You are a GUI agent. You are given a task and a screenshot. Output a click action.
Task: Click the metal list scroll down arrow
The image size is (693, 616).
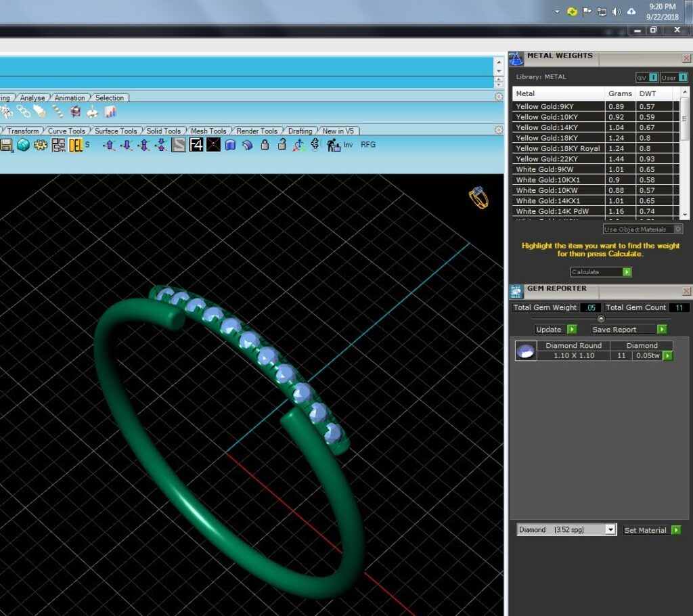click(x=685, y=215)
